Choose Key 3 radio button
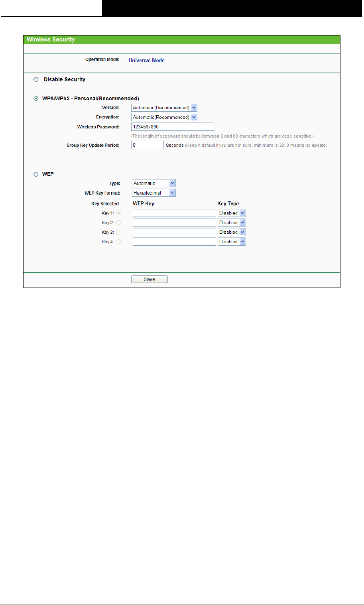The image size is (364, 605). pos(119,232)
